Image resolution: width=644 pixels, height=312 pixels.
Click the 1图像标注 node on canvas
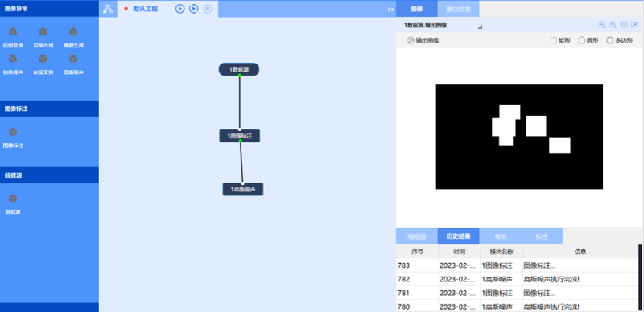point(239,136)
